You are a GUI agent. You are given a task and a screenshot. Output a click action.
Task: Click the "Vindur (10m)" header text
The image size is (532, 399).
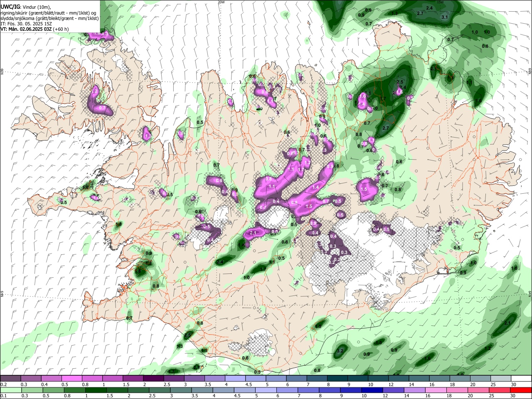coord(36,7)
